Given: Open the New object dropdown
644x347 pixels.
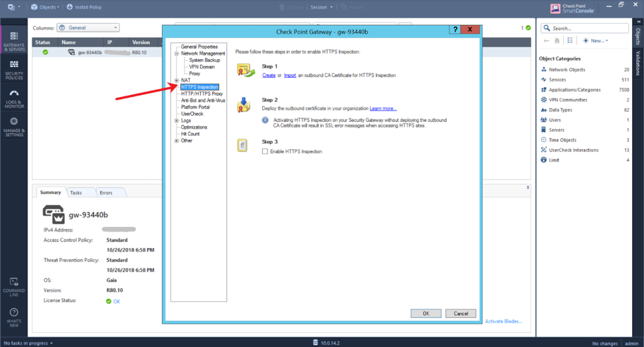Looking at the screenshot, I should (x=596, y=41).
